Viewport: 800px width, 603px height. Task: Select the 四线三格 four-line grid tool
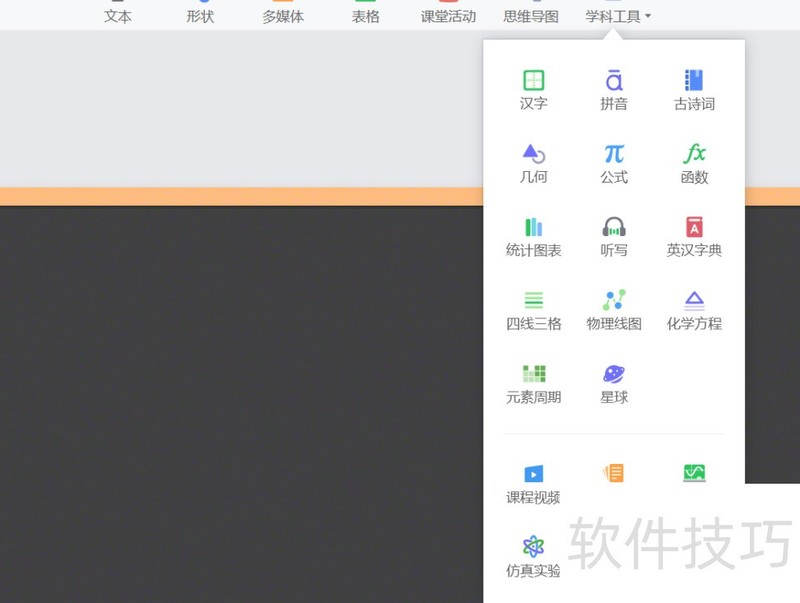point(534,309)
